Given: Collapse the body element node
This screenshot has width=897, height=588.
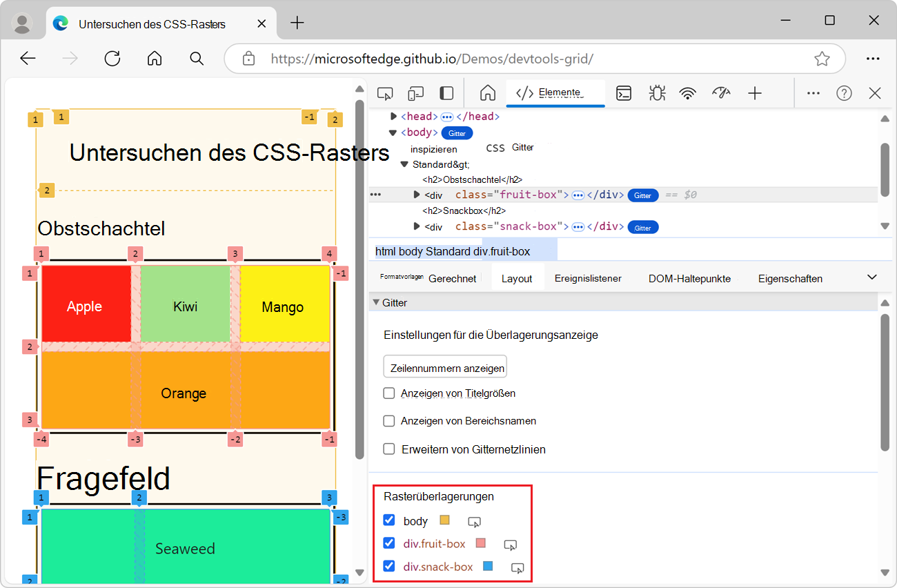Looking at the screenshot, I should 393,133.
